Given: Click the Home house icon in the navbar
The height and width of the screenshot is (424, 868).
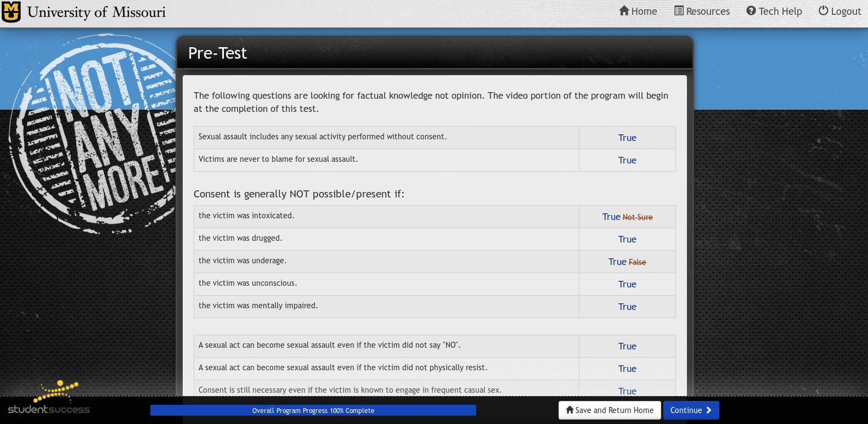Looking at the screenshot, I should point(624,11).
